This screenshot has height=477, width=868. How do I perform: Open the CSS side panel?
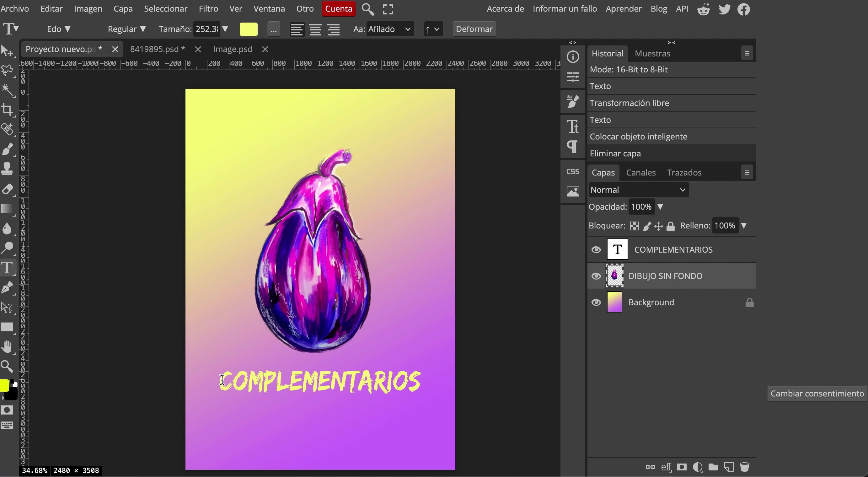(x=573, y=172)
